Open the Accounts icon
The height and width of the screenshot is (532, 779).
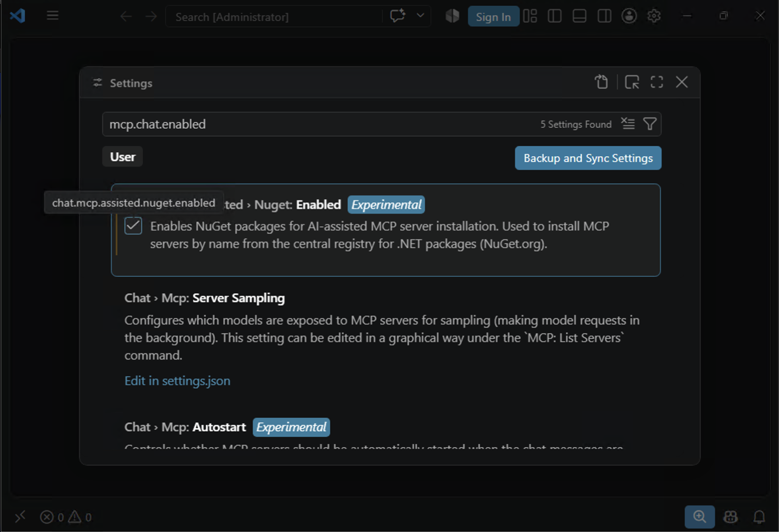tap(629, 16)
